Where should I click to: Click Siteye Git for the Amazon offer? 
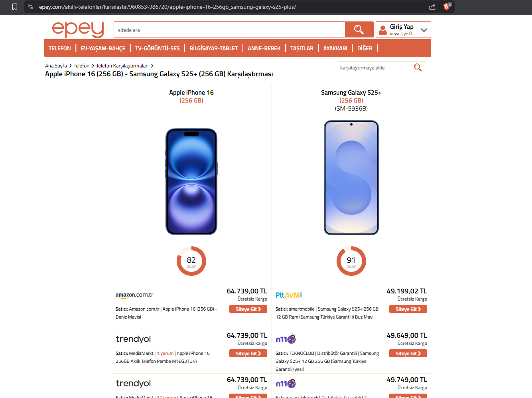click(248, 309)
